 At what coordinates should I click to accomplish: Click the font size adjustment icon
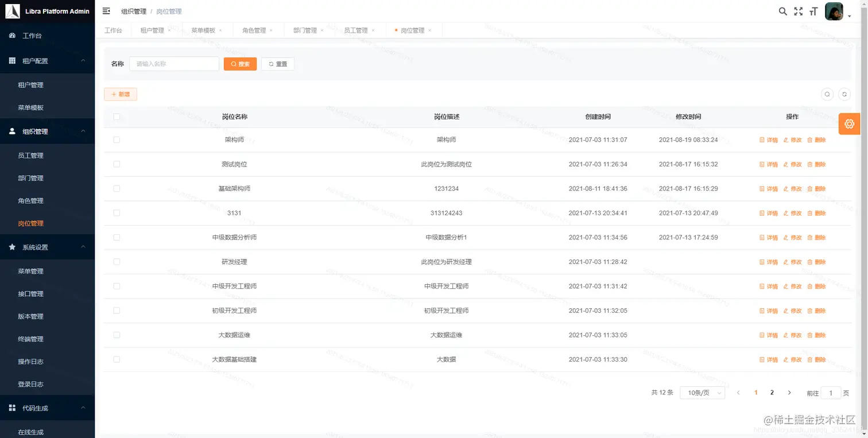813,11
